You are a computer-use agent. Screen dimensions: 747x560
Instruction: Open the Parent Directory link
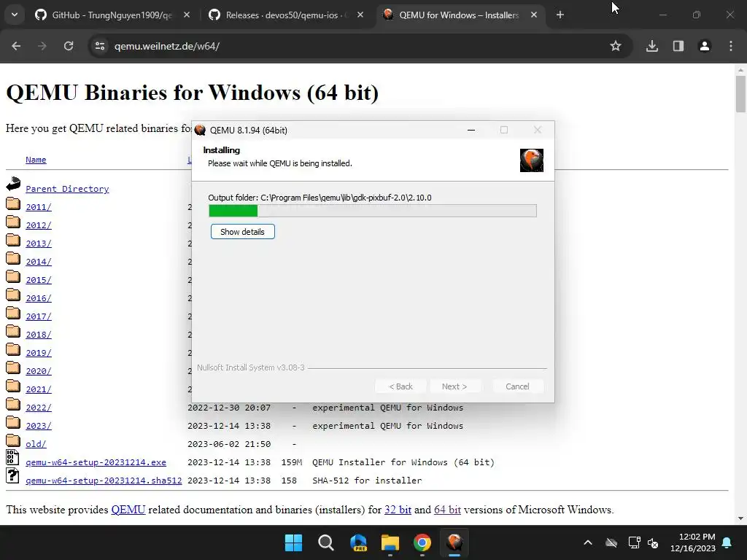[67, 189]
